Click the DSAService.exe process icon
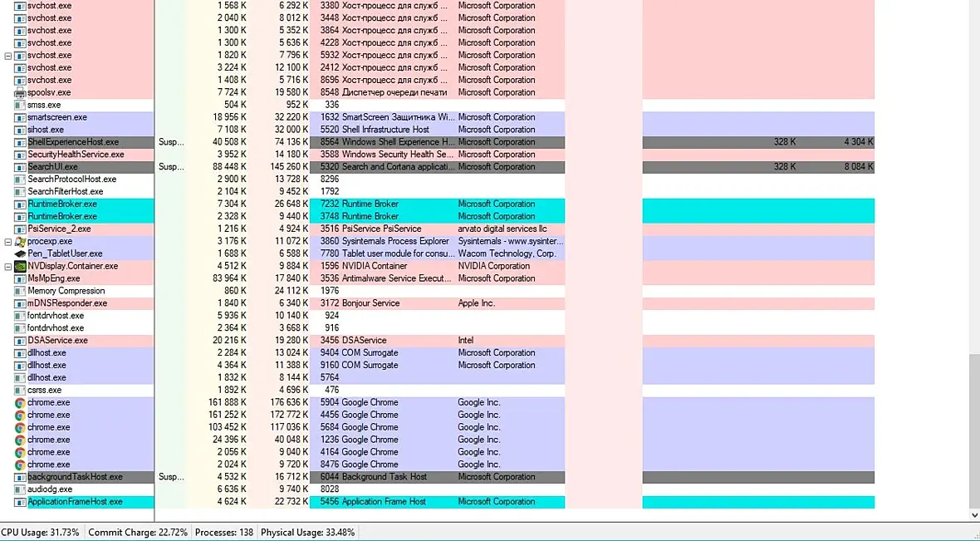 pos(20,341)
